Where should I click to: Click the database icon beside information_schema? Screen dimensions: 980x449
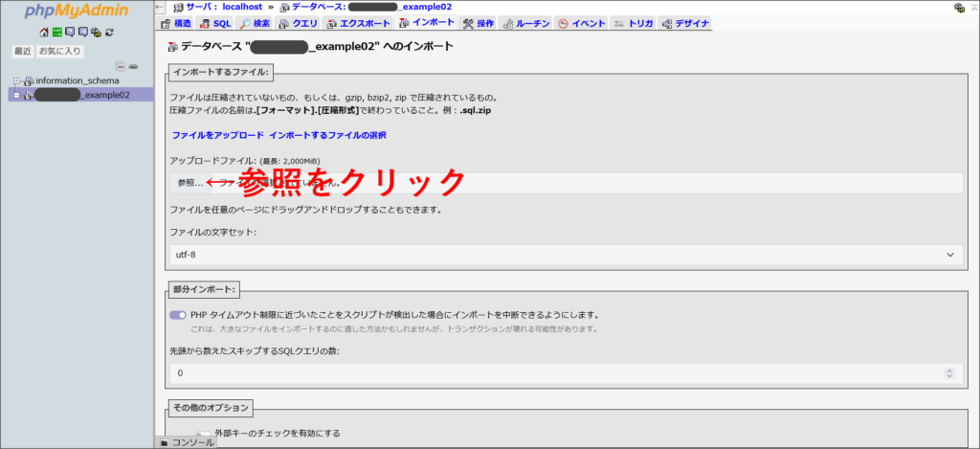point(29,80)
